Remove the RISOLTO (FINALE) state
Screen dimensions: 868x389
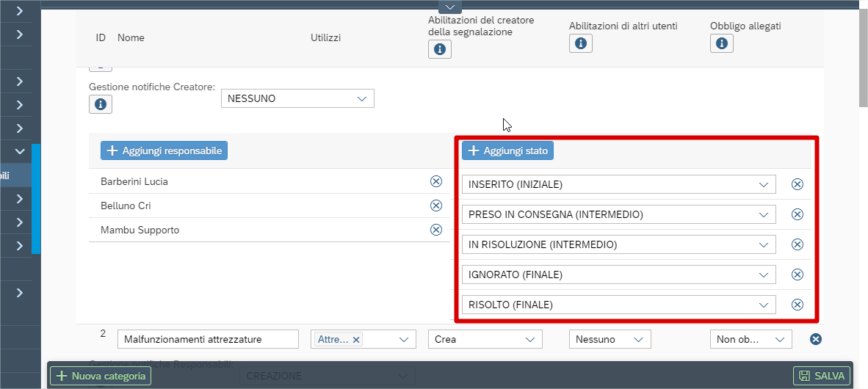point(798,305)
